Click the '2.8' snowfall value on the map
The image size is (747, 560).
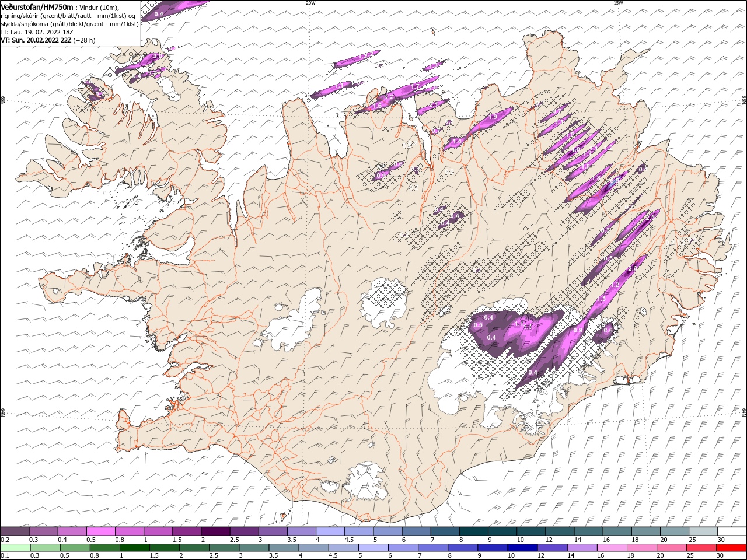632,269
